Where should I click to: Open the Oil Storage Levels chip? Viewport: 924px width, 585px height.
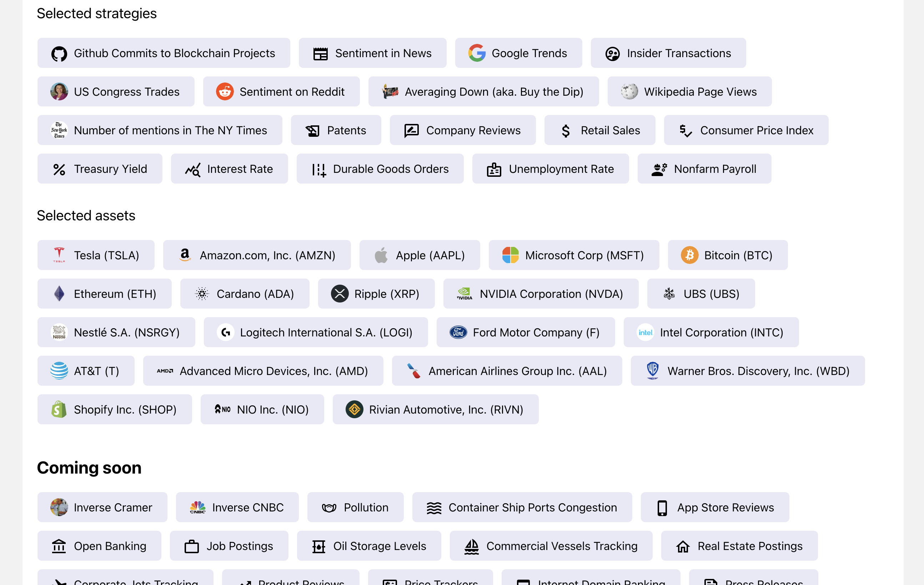369,546
